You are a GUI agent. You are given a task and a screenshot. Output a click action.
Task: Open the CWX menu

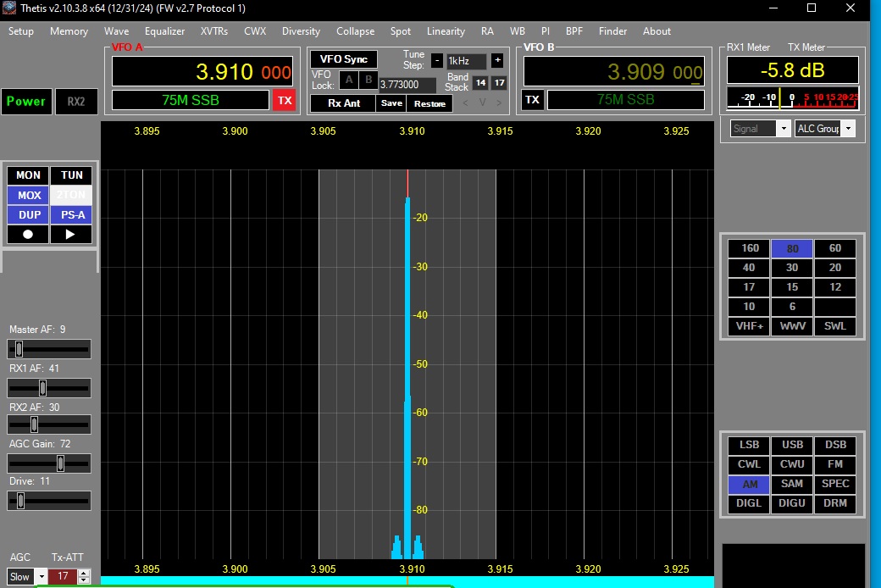[254, 31]
